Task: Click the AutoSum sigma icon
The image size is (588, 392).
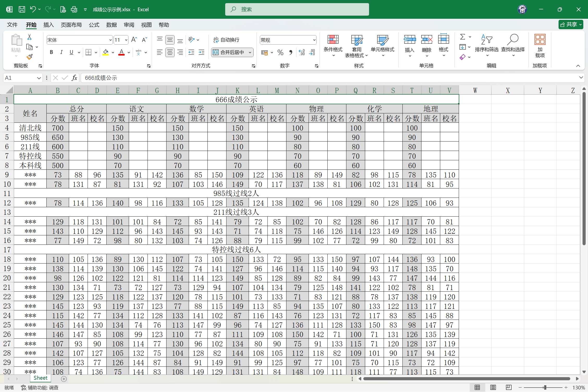Action: pos(463,37)
